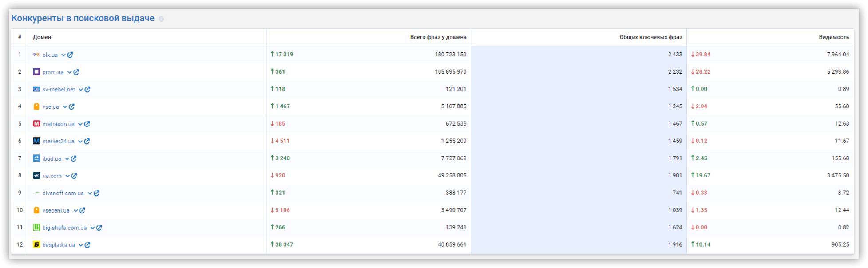This screenshot has width=868, height=268.
Task: Expand the dropdown chevron beside matrason.ua
Action: tap(80, 124)
